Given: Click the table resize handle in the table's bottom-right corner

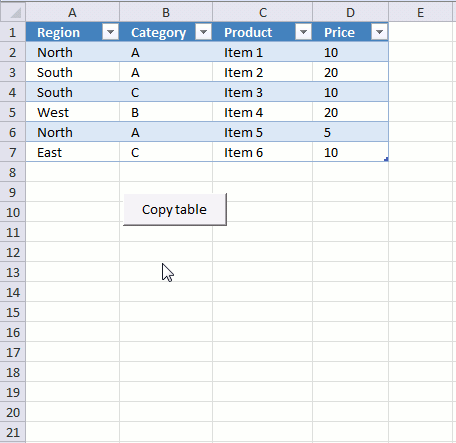Looking at the screenshot, I should point(386,159).
